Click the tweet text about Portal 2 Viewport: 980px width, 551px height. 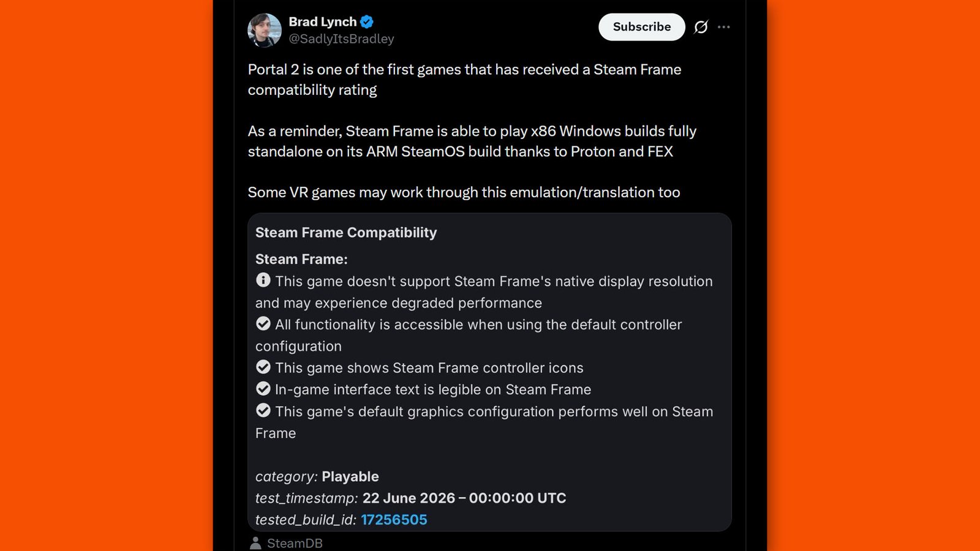464,80
